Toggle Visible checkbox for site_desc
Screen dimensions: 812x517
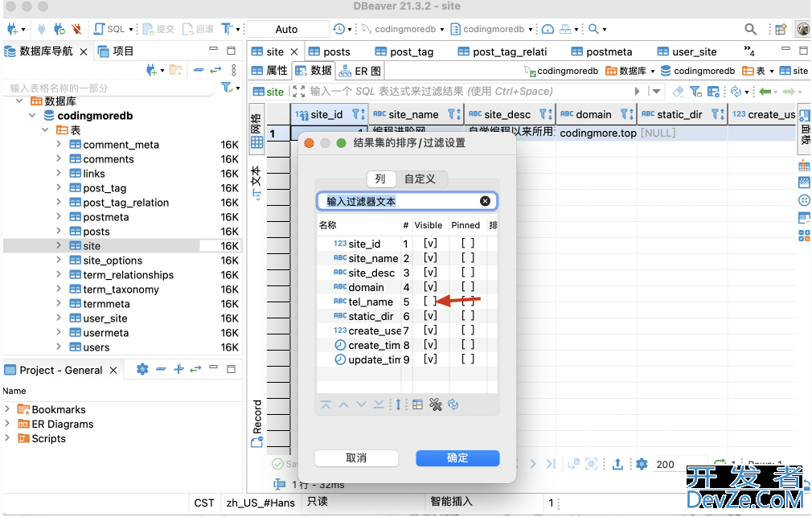pos(430,273)
